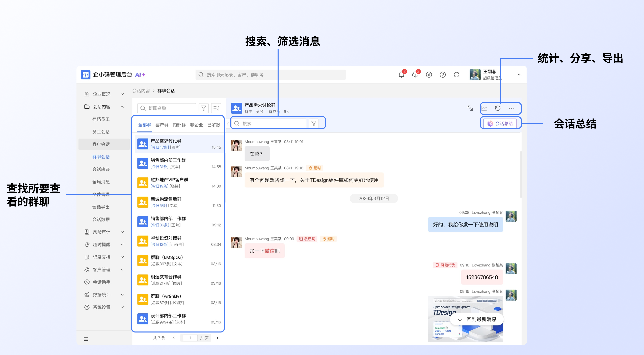This screenshot has height=355, width=644.
Task: Click the group list sort icon
Action: [216, 108]
